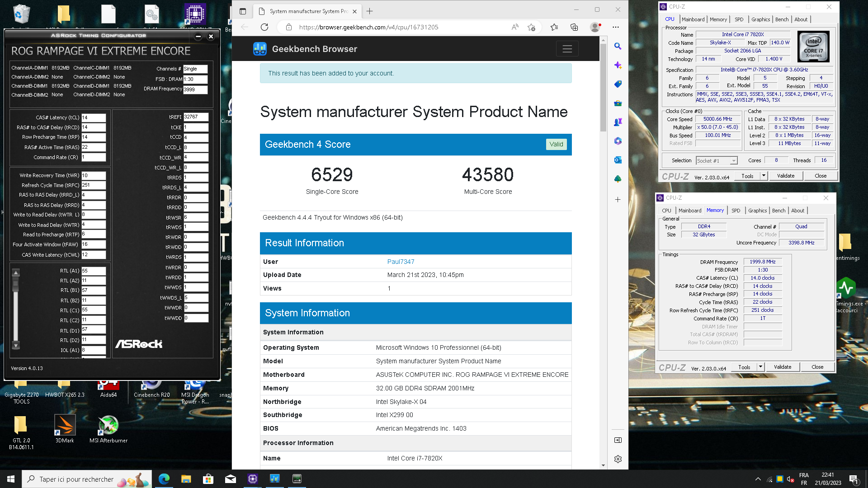Edit Refresh Cycle Time (tRFC) field

tap(94, 185)
